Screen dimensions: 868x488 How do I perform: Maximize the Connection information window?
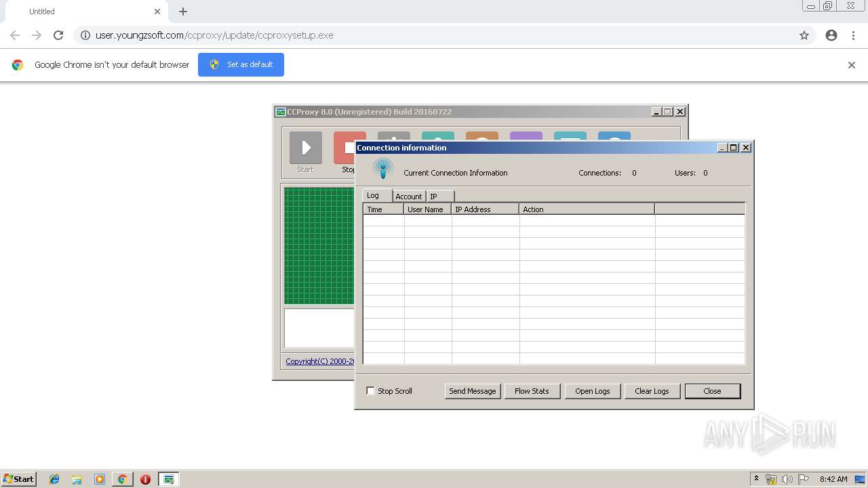coord(734,148)
